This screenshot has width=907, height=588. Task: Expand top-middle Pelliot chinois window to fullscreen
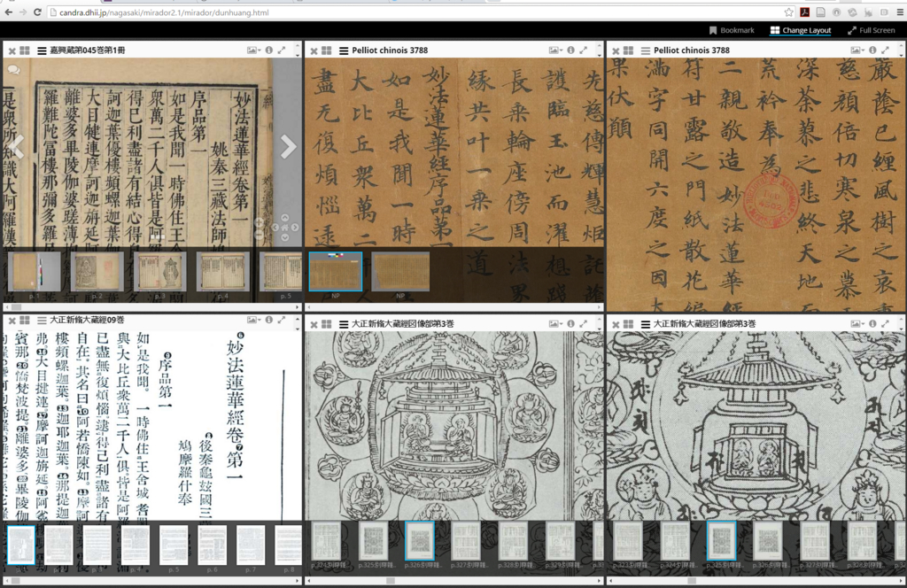pyautogui.click(x=584, y=50)
